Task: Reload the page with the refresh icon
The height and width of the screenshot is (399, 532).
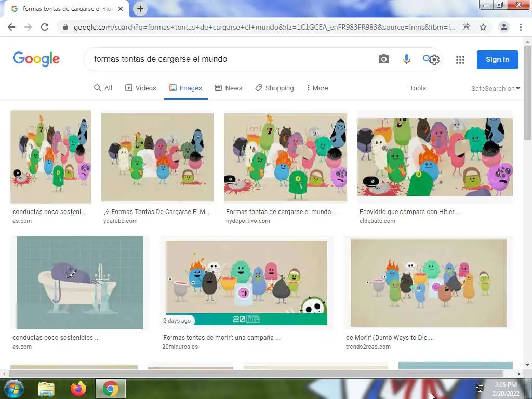Action: [45, 27]
